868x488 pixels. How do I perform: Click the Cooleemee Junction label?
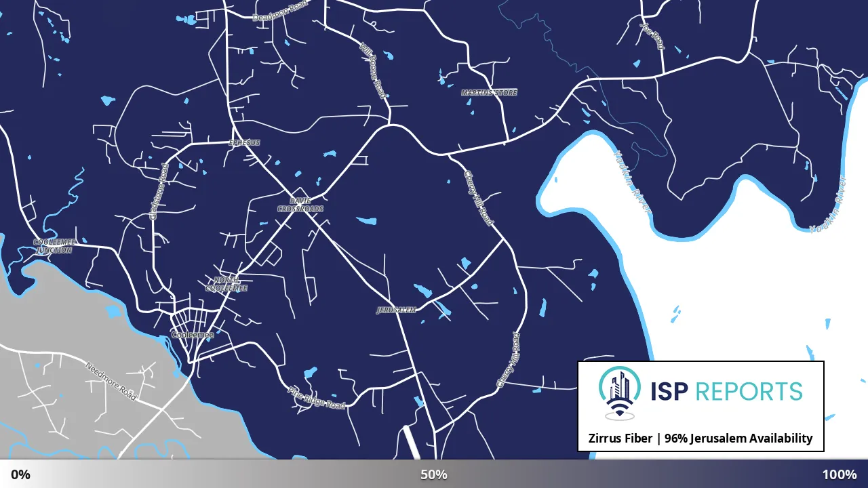click(x=54, y=246)
